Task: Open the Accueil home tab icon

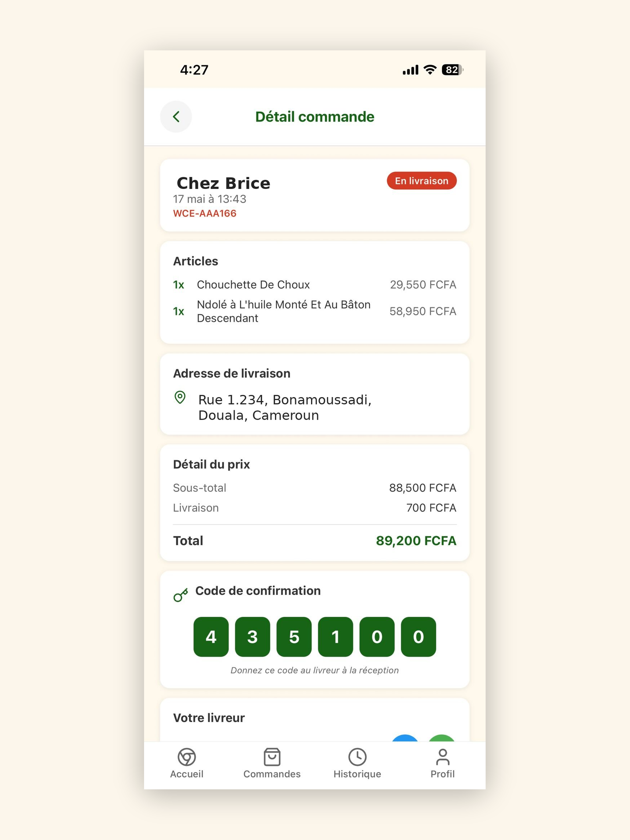Action: click(186, 757)
